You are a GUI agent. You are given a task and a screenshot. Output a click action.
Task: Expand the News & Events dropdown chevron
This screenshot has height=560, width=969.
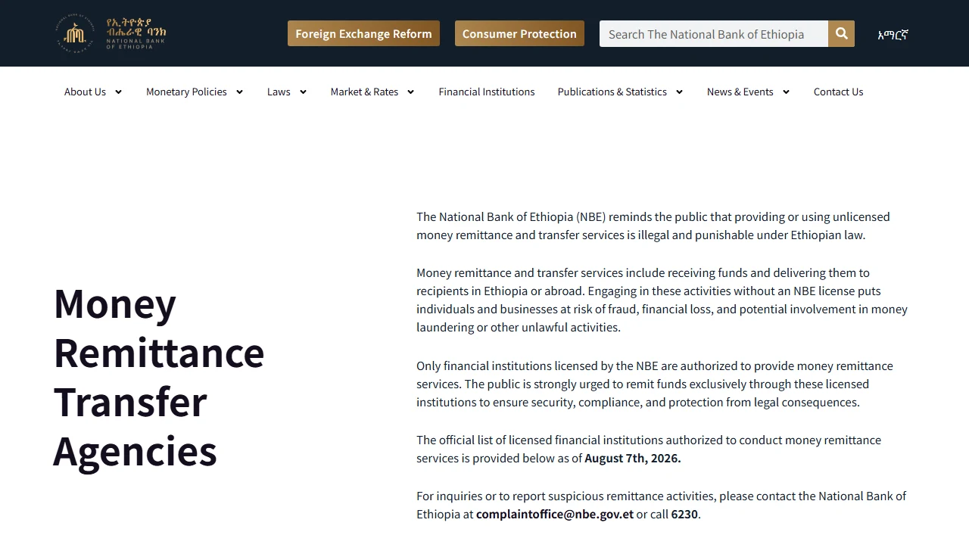tap(786, 92)
